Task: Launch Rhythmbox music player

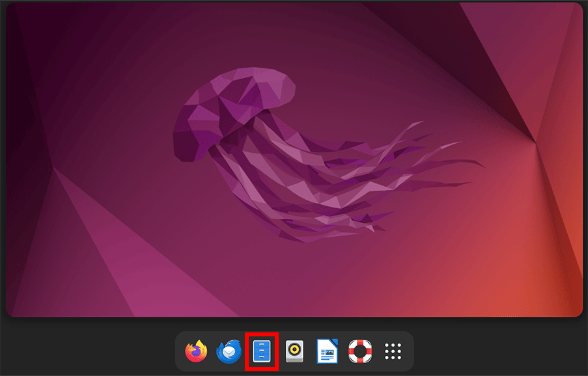Action: point(294,351)
